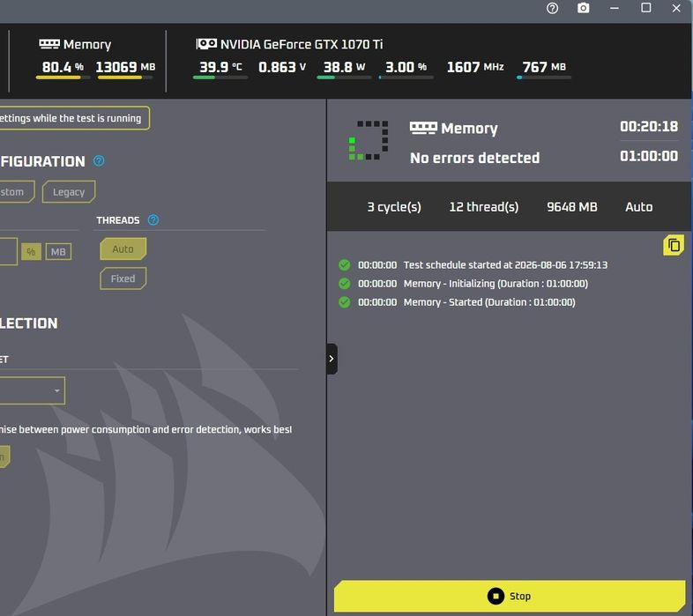Viewport: 693px width, 616px height.
Task: Click the total duration 01:00:00 timer
Action: coord(649,156)
